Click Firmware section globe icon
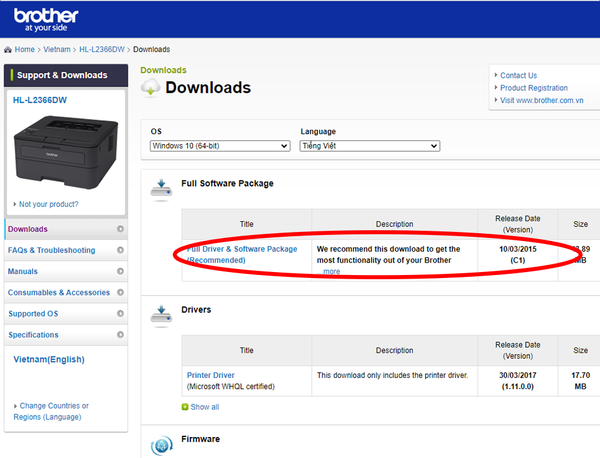The height and width of the screenshot is (458, 600). (x=161, y=446)
